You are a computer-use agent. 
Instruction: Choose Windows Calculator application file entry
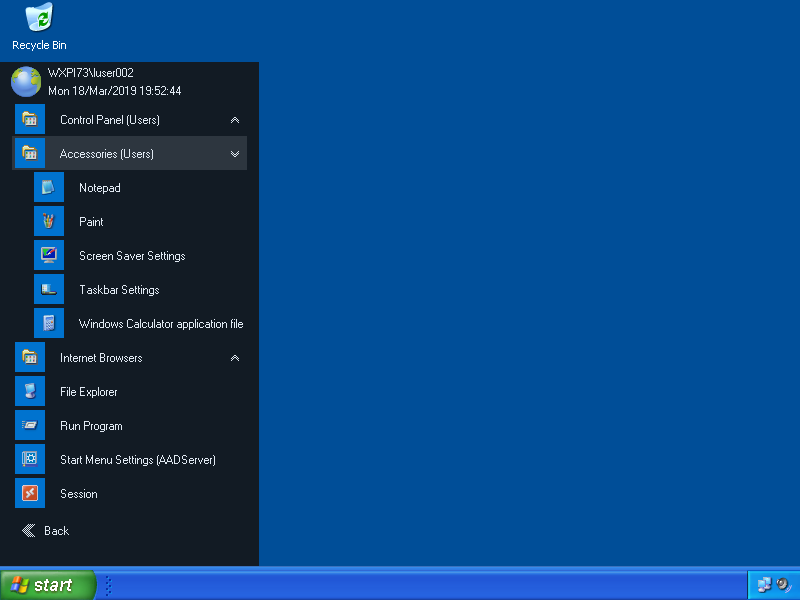coord(161,324)
